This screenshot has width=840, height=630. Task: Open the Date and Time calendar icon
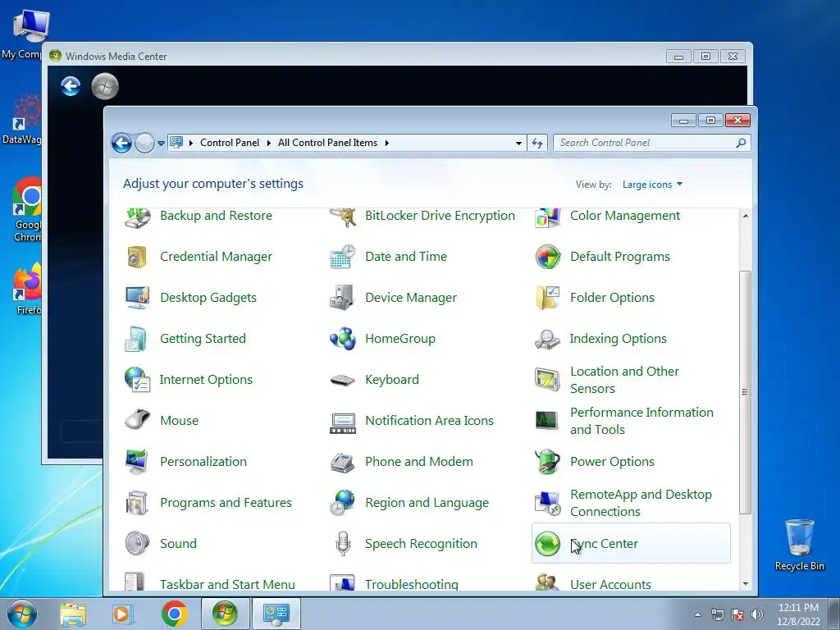(x=342, y=257)
